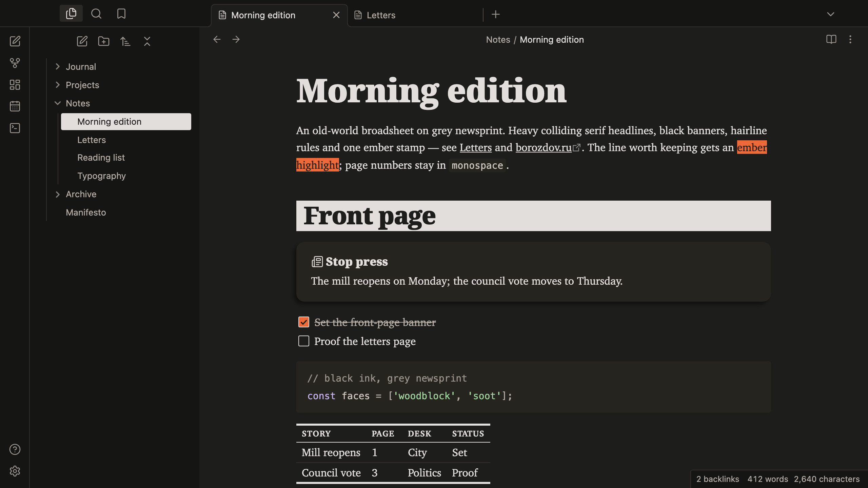
Task: Open the tab list dropdown chevron
Action: pos(831,14)
